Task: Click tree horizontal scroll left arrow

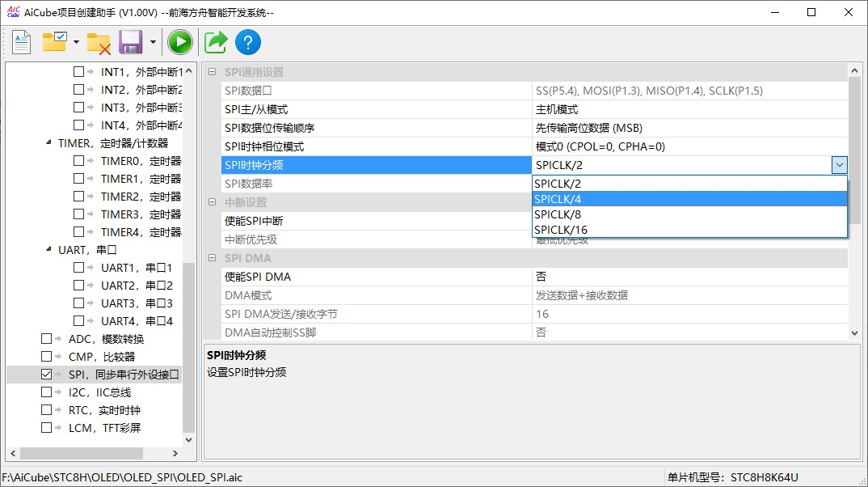Action: pyautogui.click(x=13, y=453)
